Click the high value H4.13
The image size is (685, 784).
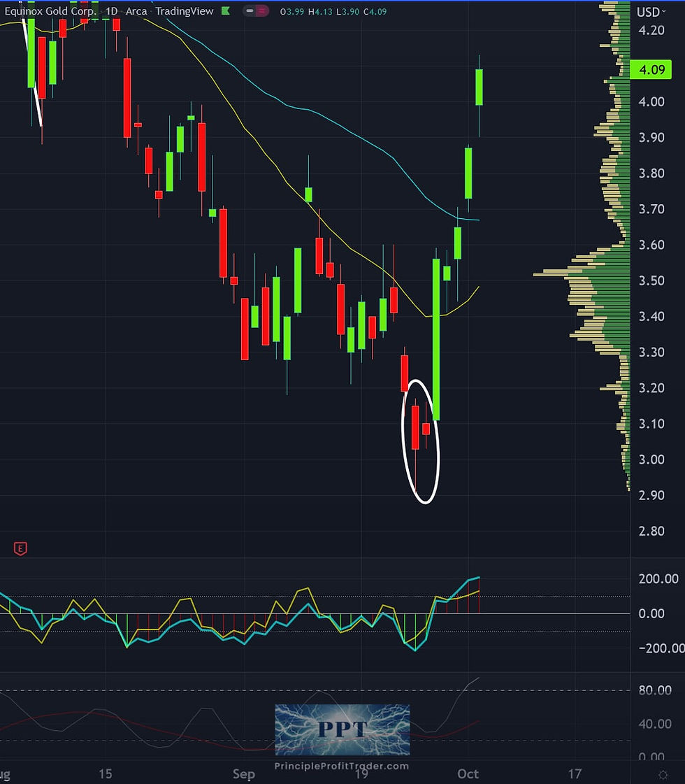click(x=319, y=11)
